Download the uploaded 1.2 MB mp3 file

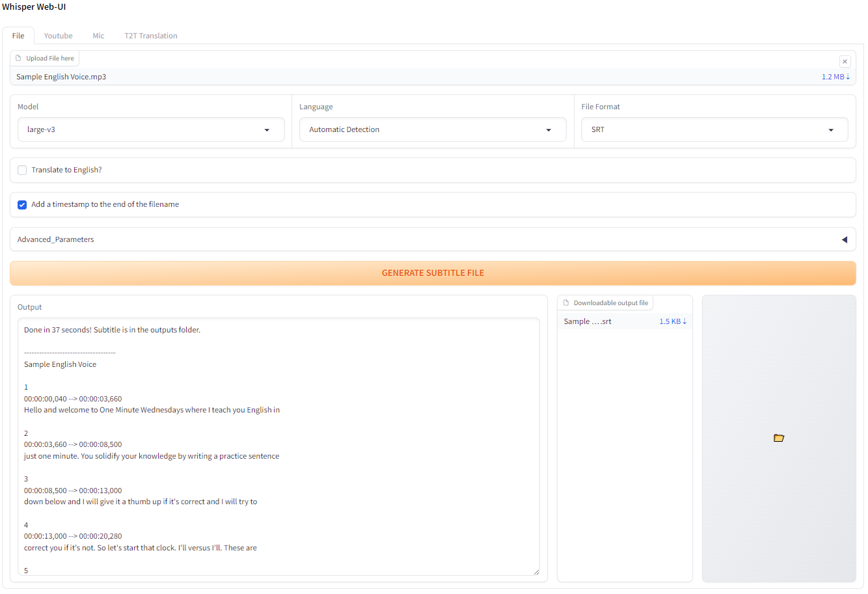(835, 77)
